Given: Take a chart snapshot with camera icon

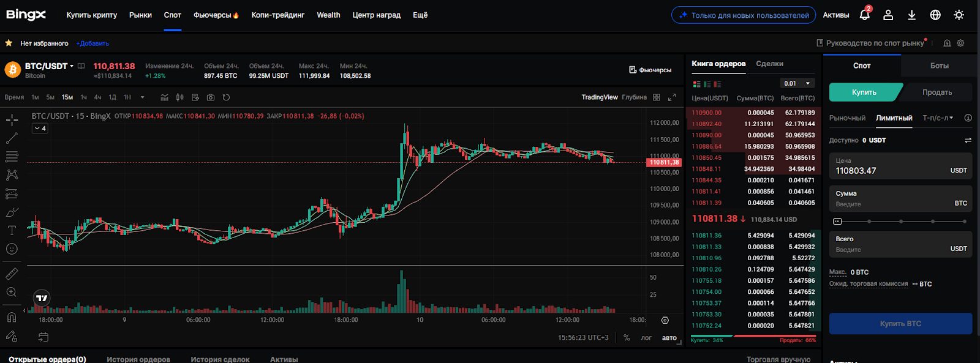Looking at the screenshot, I should click(211, 97).
